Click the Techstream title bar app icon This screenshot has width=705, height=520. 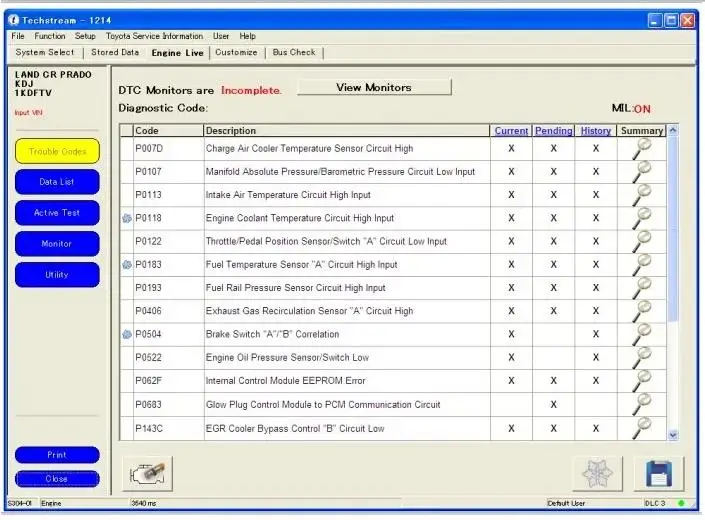(x=13, y=20)
